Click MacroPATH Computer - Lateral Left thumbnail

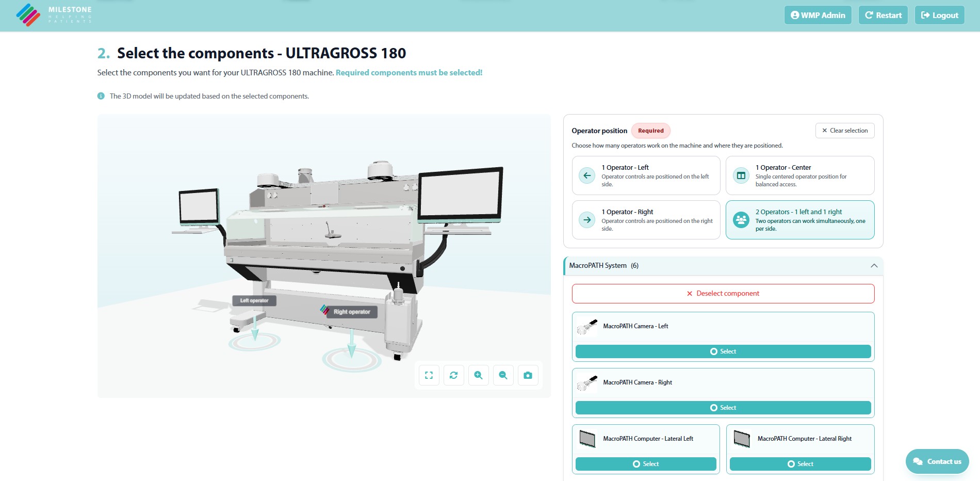tap(587, 439)
